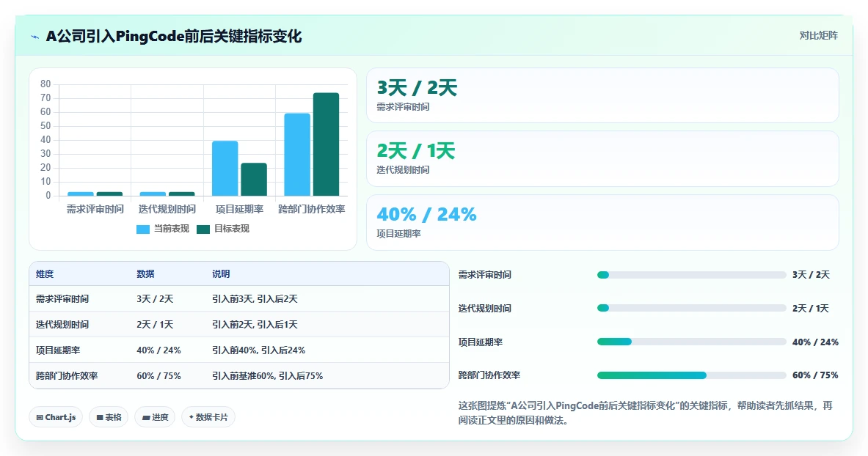Click the description 引入前3天, 引入后2天

tap(255, 299)
